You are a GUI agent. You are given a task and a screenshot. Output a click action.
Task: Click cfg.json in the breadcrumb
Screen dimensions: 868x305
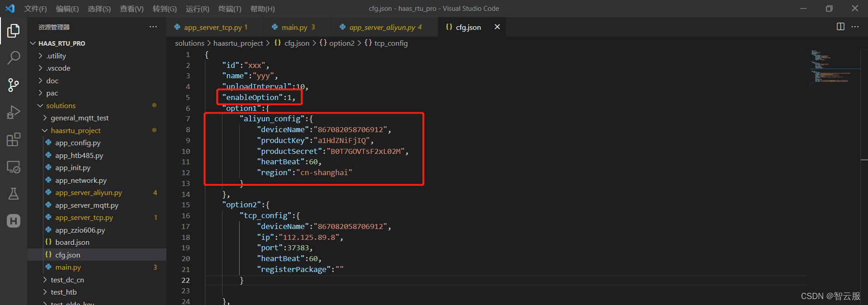292,43
